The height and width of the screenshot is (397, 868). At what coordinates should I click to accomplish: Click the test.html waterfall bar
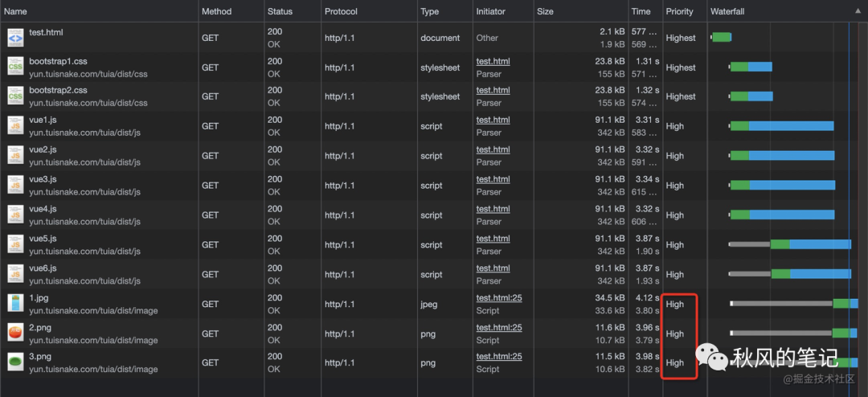coord(721,37)
